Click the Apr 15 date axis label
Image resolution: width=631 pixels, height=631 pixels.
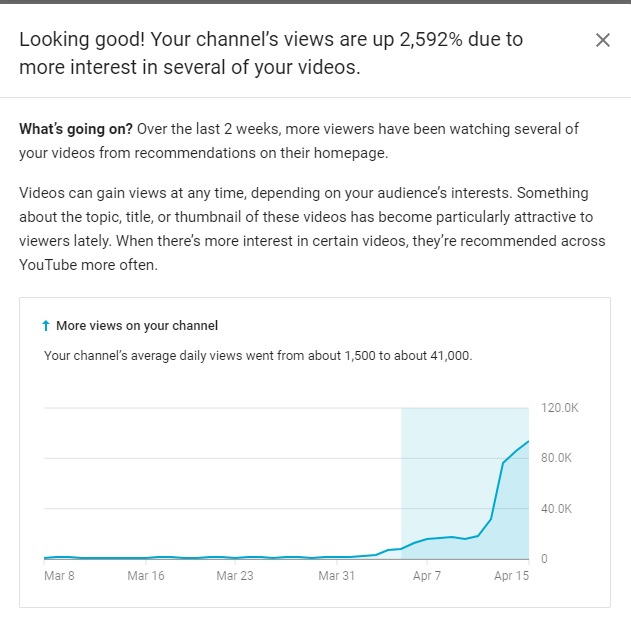pos(512,576)
